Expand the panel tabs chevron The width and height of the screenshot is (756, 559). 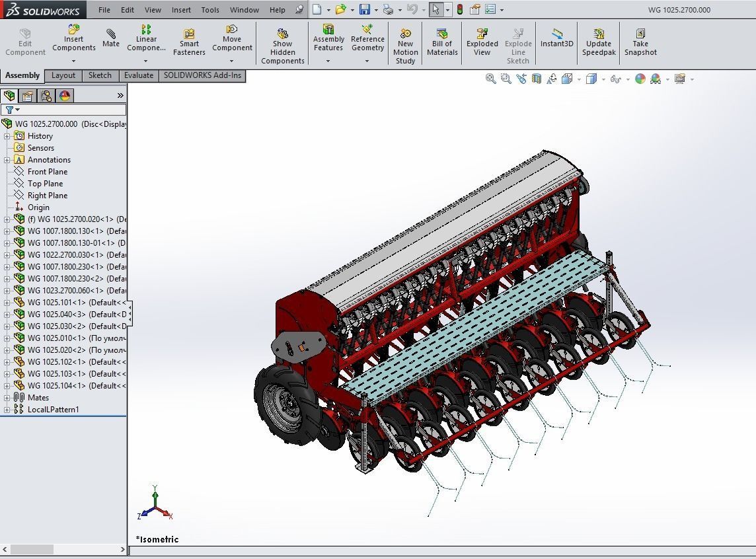pyautogui.click(x=120, y=95)
